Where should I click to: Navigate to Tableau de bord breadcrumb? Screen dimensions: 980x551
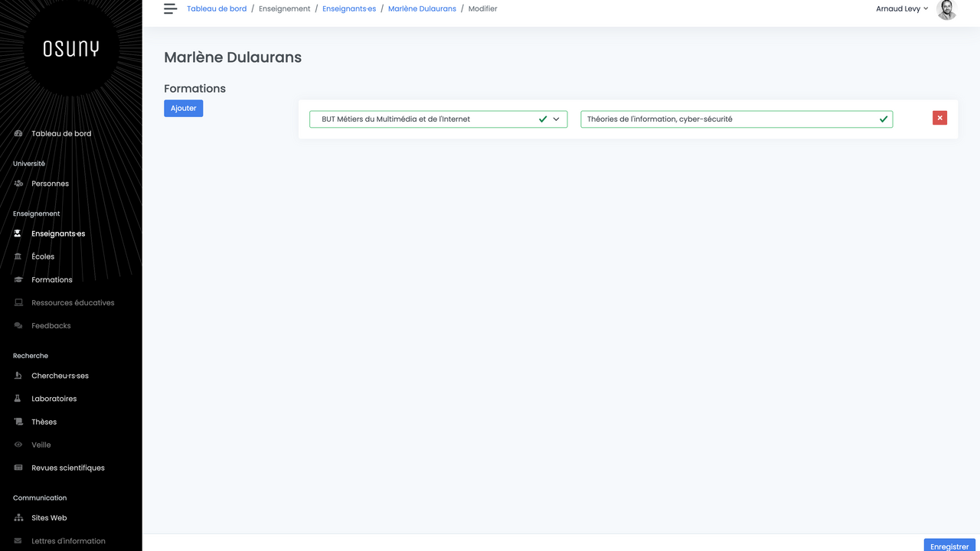point(217,8)
